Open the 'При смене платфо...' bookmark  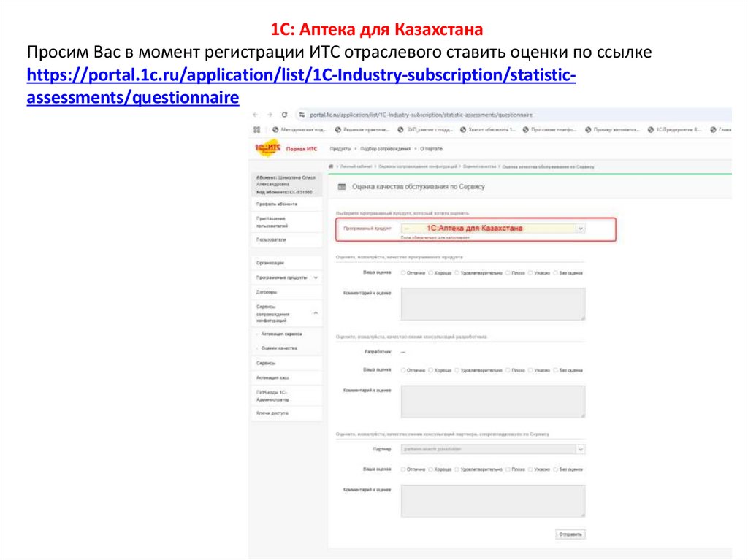550,130
